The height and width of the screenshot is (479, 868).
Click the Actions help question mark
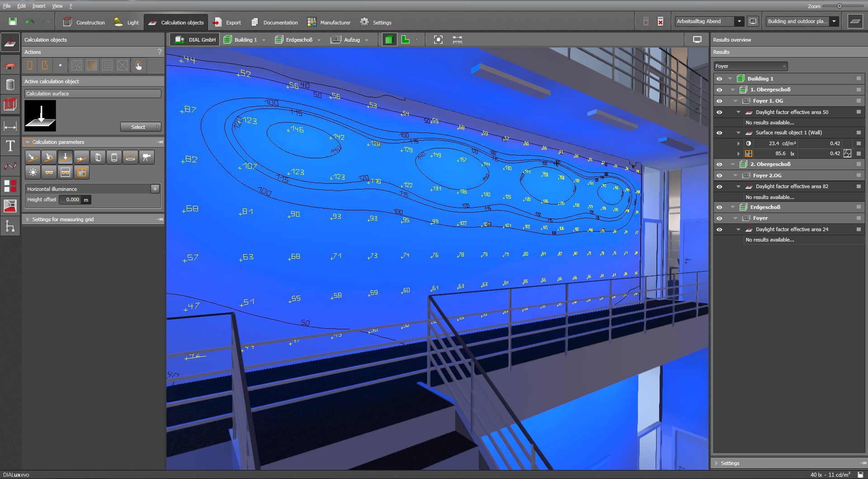pyautogui.click(x=160, y=52)
